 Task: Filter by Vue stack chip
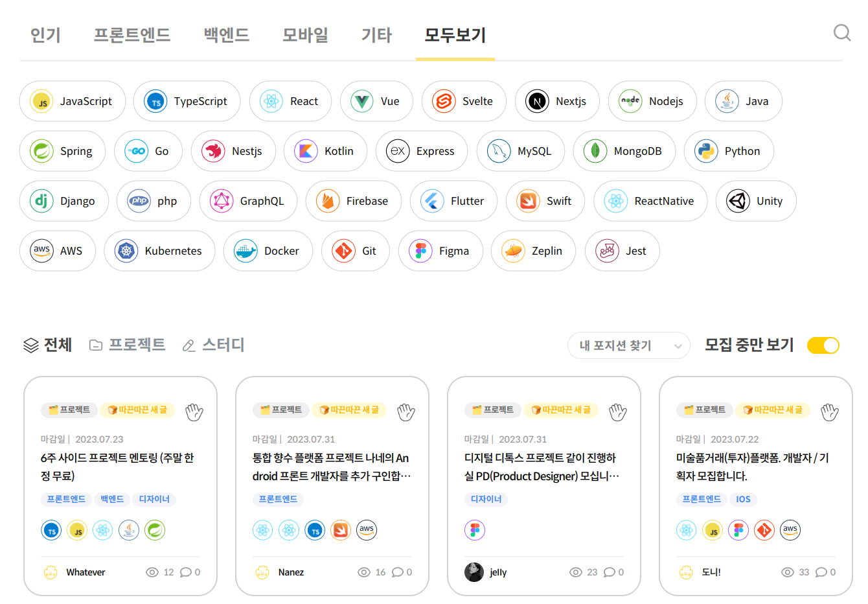click(376, 101)
